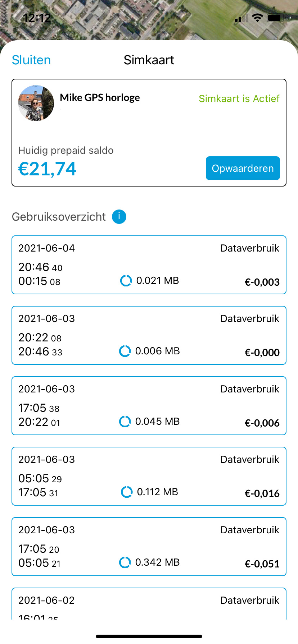The image size is (298, 644).
Task: Click the data usage icon beside 0.045 MB
Action: pos(125,422)
